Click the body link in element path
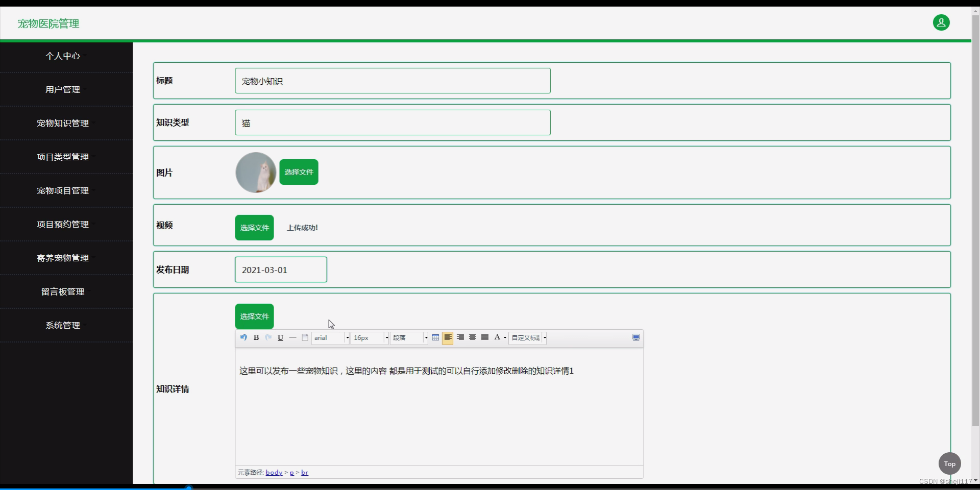The image size is (980, 490). [274, 473]
